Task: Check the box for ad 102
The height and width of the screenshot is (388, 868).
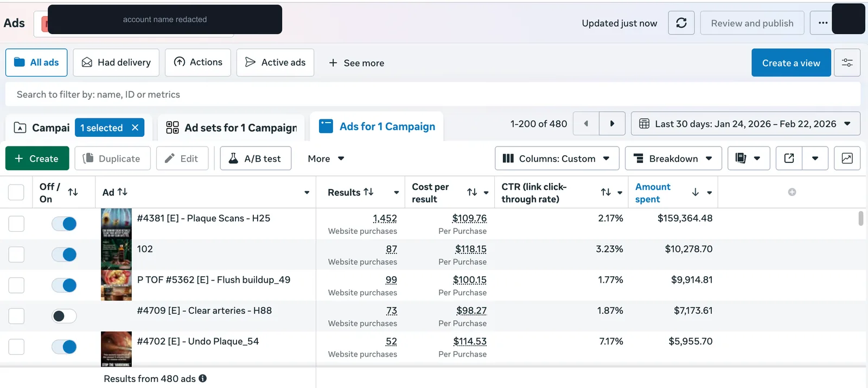Action: (x=16, y=255)
